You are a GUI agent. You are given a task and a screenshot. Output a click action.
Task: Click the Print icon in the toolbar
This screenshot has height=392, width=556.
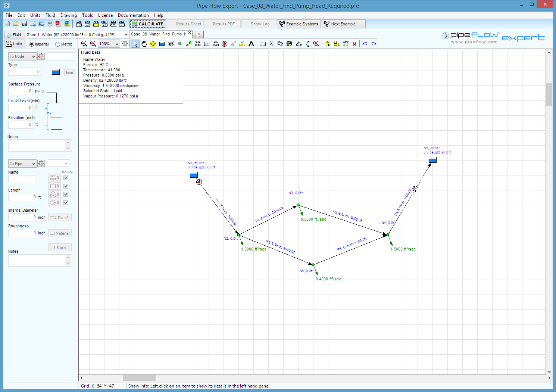(50, 24)
